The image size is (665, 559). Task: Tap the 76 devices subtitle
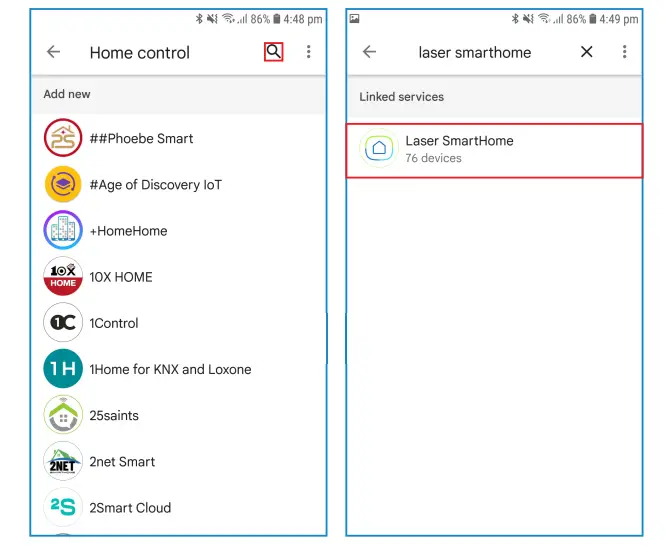pyautogui.click(x=433, y=158)
